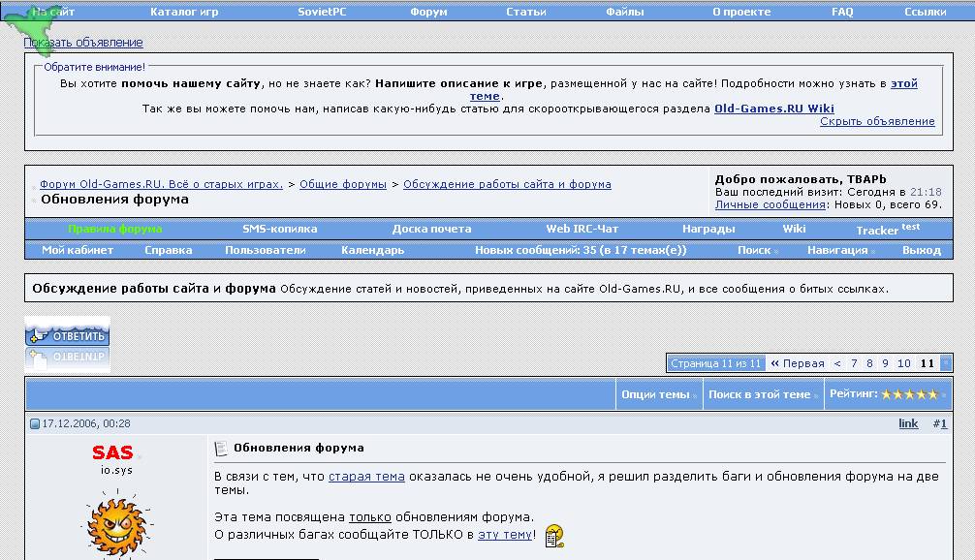This screenshot has height=560, width=975.
Task: Go to page 9 in pagination
Action: [x=885, y=363]
